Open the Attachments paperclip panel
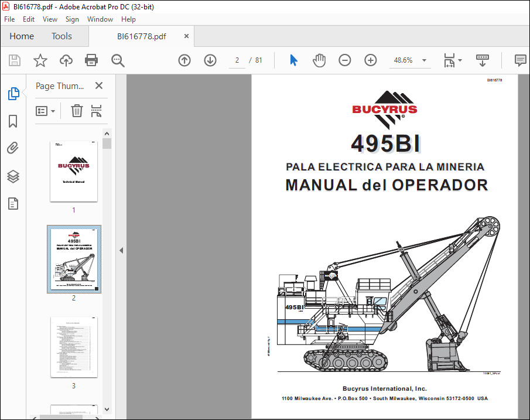This screenshot has width=530, height=420. click(13, 148)
